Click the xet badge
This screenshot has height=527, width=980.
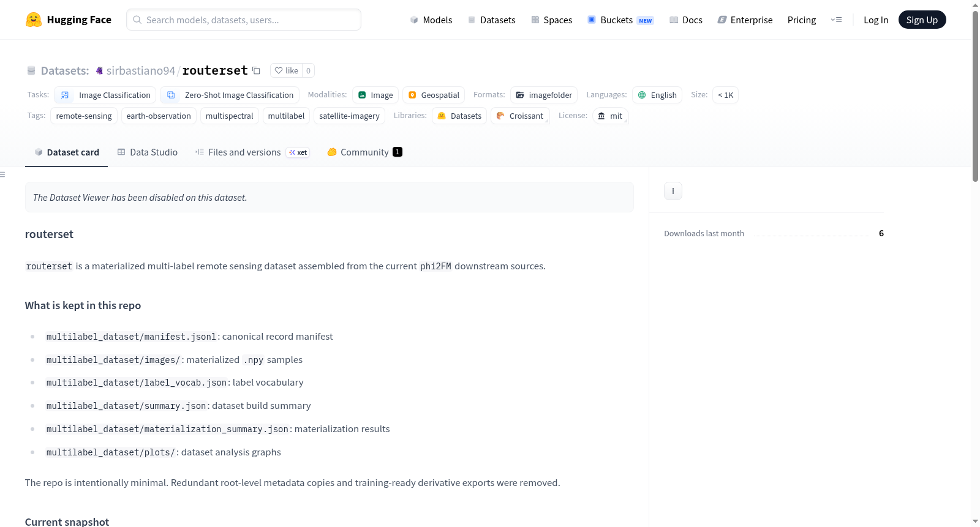(298, 152)
